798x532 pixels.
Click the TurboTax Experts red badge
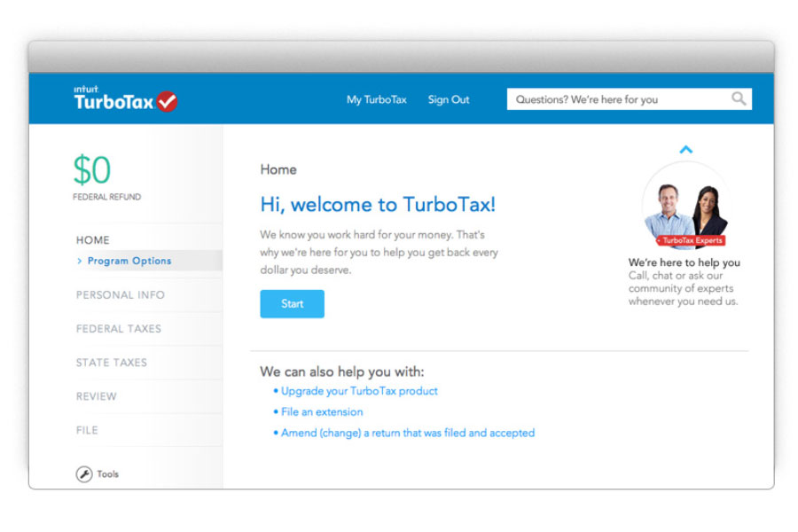pyautogui.click(x=691, y=240)
